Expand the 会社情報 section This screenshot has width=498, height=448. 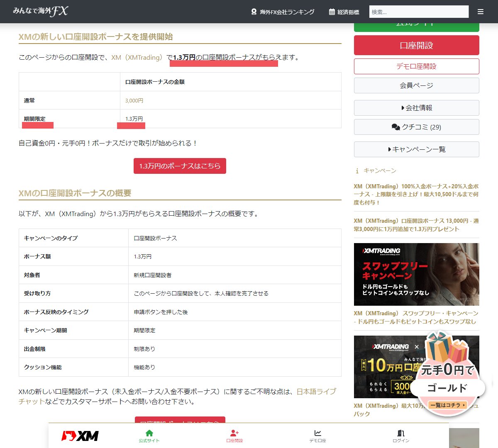[416, 108]
